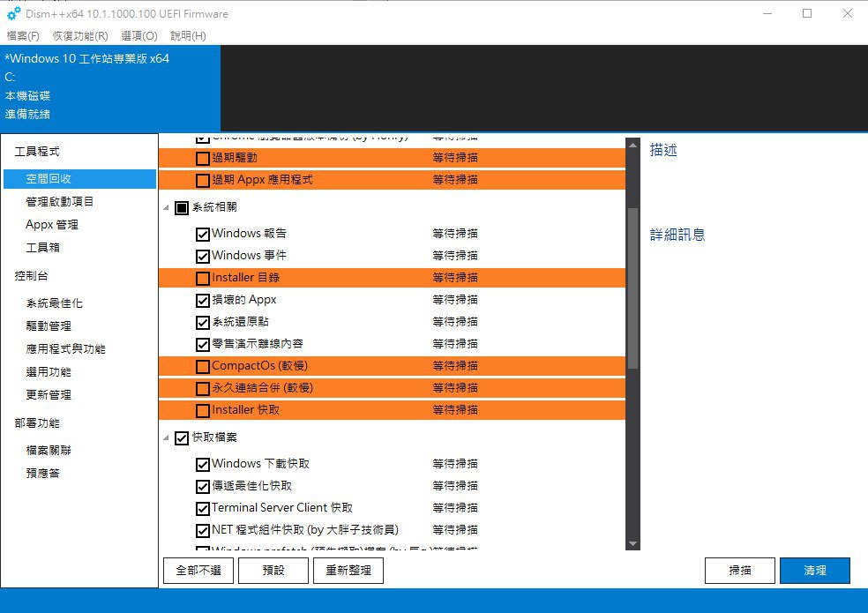Screen dimensions: 868x613
Task: Check the 過期驅動 checkbox
Action: [203, 159]
